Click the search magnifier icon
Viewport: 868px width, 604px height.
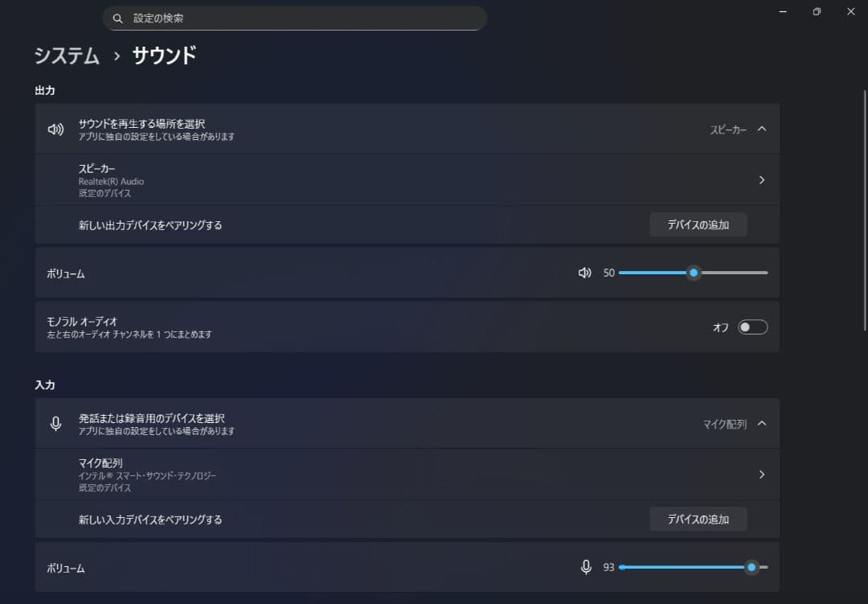(x=118, y=18)
